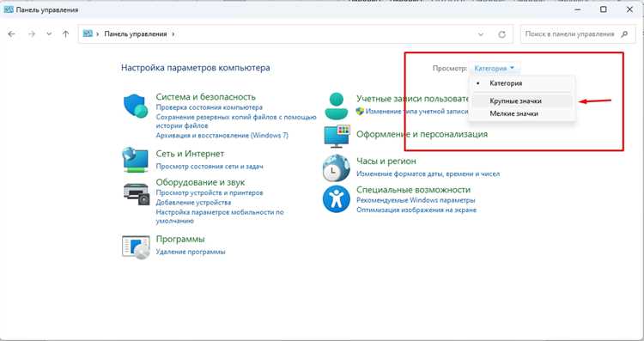Click Рекомендуемые Windows параметры link
Image resolution: width=644 pixels, height=341 pixels.
click(x=416, y=200)
